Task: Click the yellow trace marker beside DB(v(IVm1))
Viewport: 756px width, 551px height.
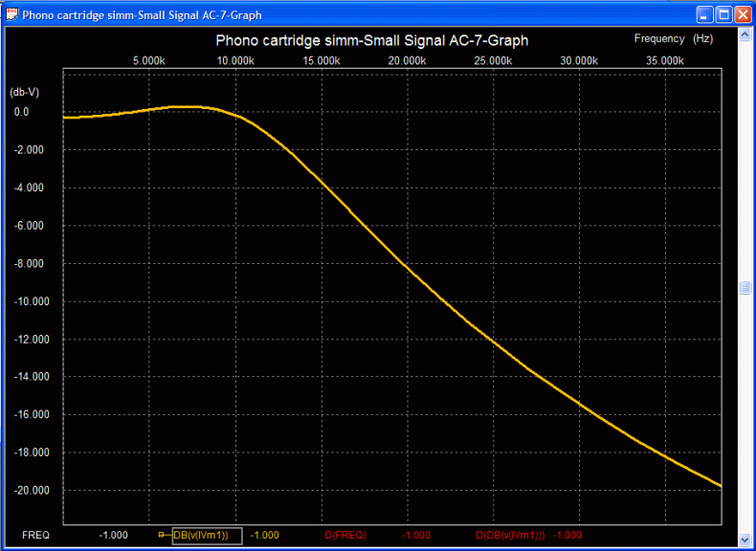Action: (162, 535)
